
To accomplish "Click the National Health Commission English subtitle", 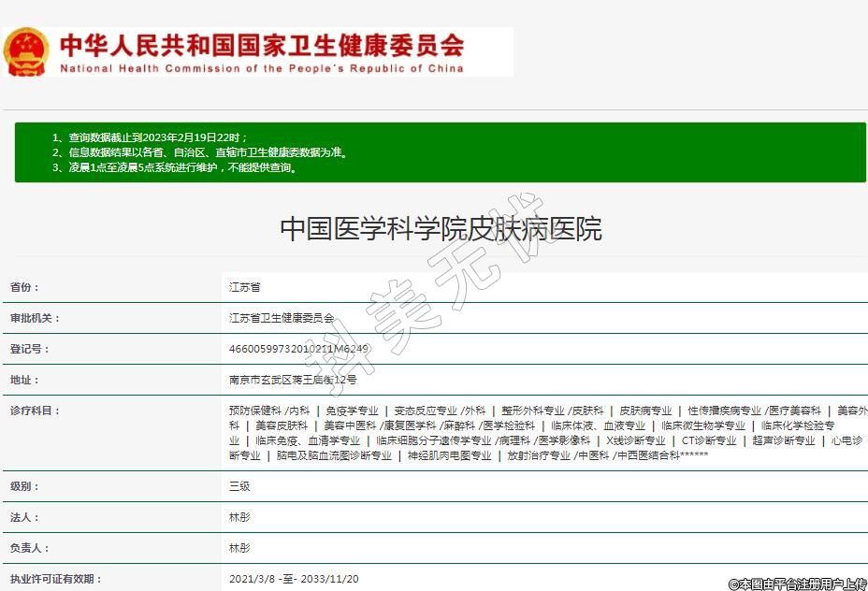I will (x=262, y=68).
